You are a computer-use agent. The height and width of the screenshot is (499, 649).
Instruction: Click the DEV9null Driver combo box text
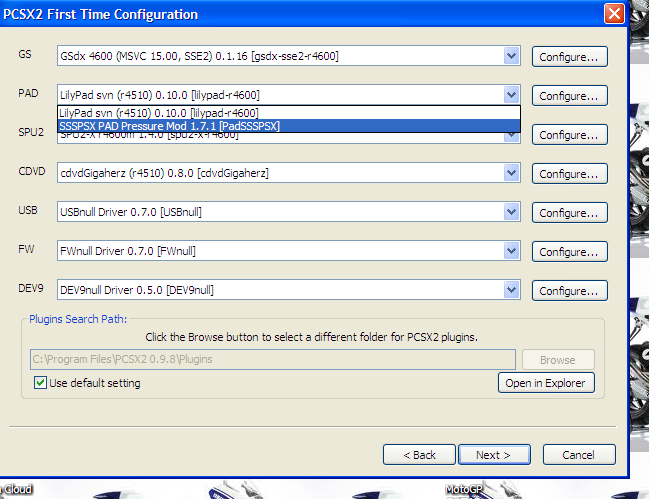tap(137, 290)
